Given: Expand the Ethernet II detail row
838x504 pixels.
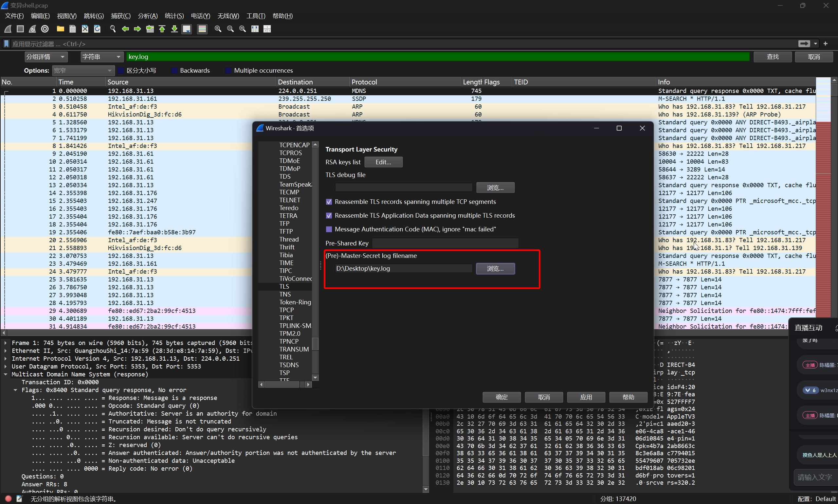Looking at the screenshot, I should [6, 351].
